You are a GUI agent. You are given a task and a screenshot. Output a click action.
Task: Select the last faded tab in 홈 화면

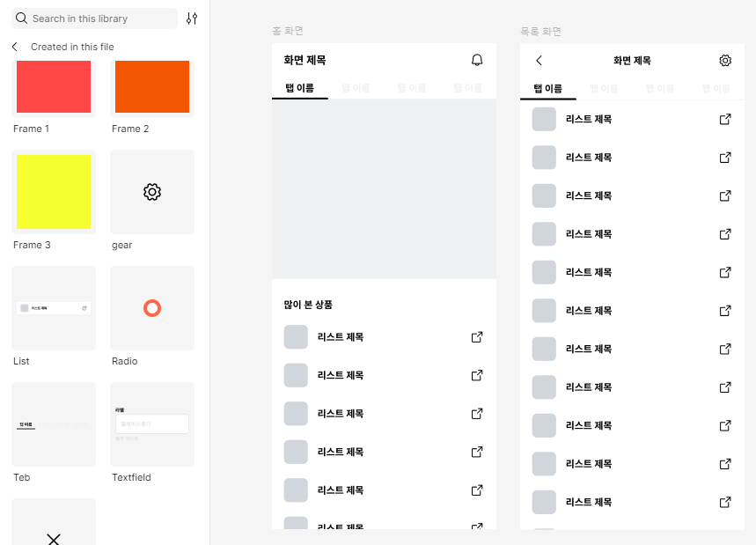[x=468, y=88]
